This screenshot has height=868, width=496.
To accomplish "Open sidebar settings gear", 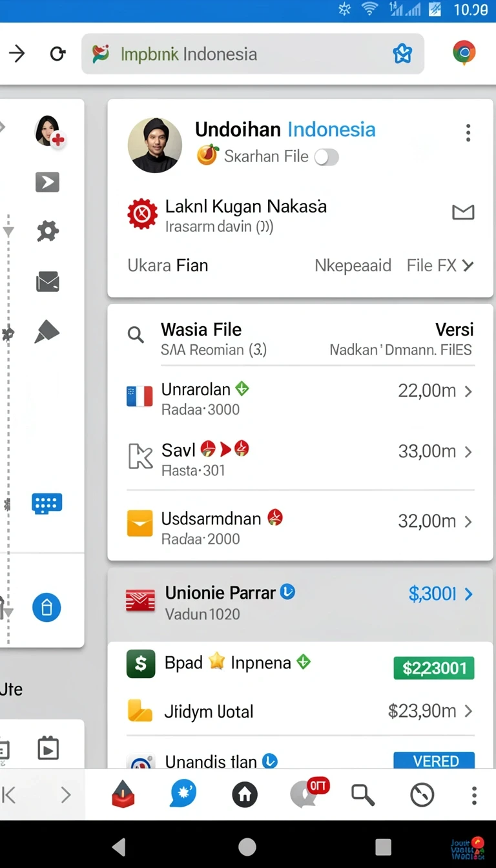I will pos(48,231).
